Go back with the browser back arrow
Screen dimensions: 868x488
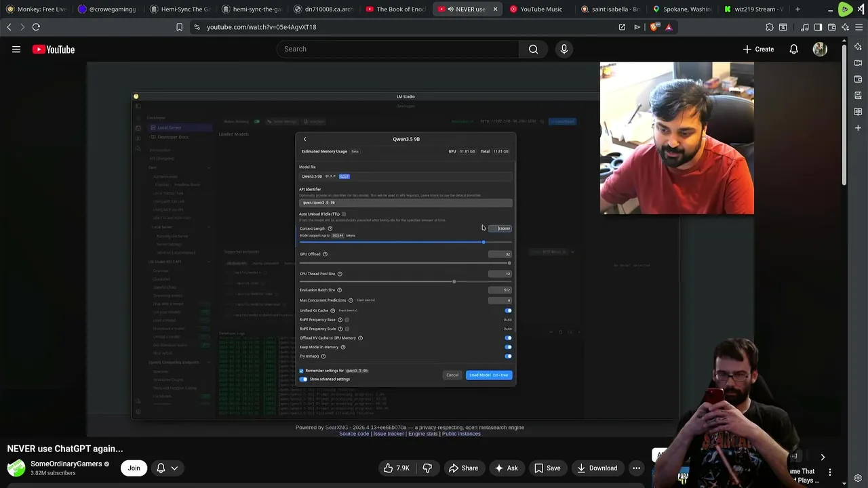coord(9,27)
